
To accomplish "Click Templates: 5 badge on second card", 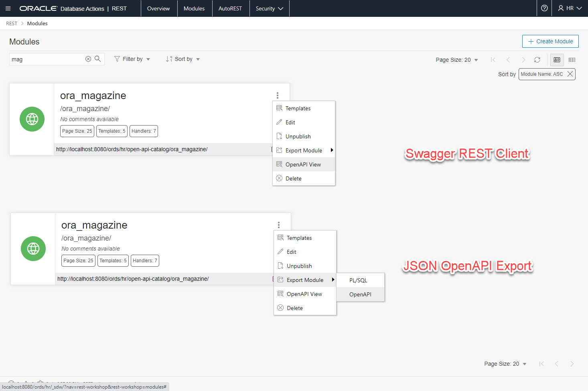I will [113, 261].
